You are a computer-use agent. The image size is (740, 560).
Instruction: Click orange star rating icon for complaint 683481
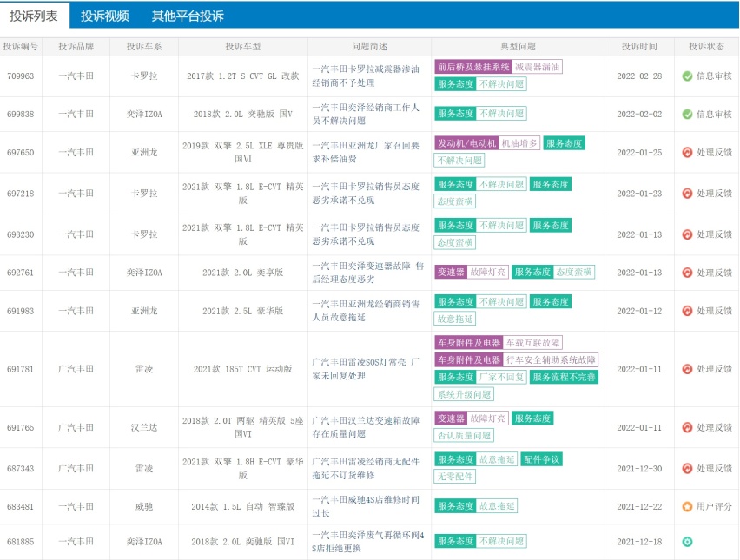(687, 507)
